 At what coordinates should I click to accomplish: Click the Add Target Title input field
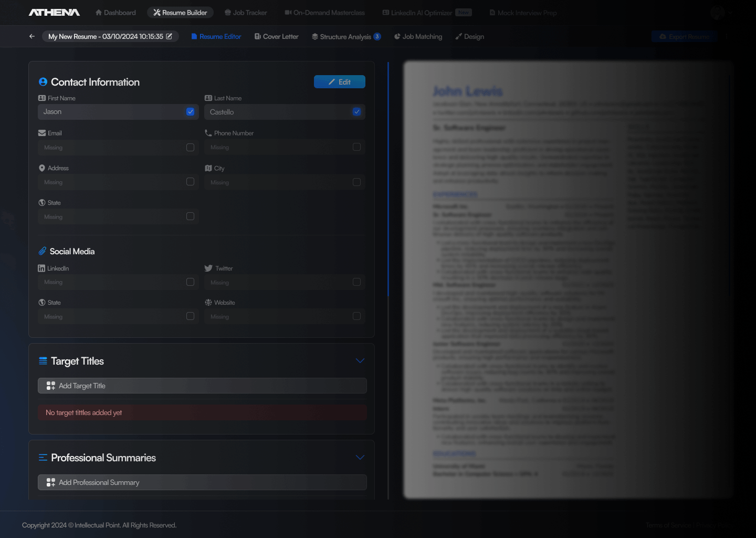click(202, 386)
